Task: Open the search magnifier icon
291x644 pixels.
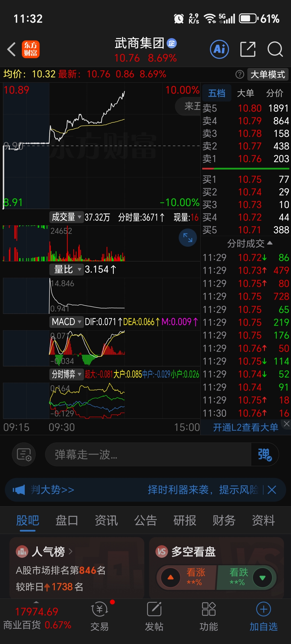Action: tap(275, 49)
